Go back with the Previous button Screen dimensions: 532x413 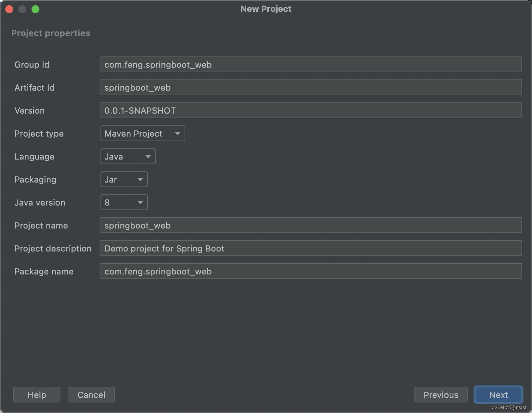441,394
